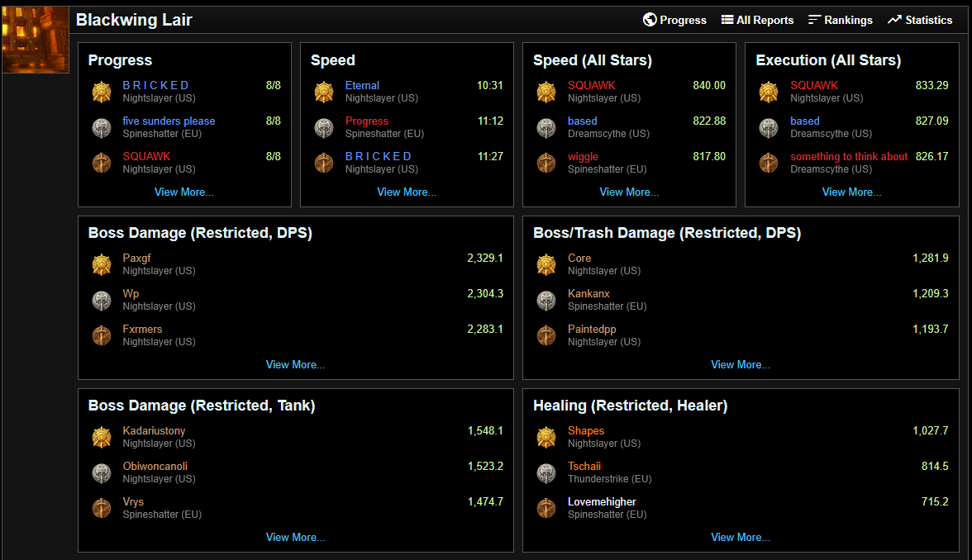The height and width of the screenshot is (560, 972).
Task: Click bronze medal beside Fxrmers
Action: pyautogui.click(x=102, y=335)
